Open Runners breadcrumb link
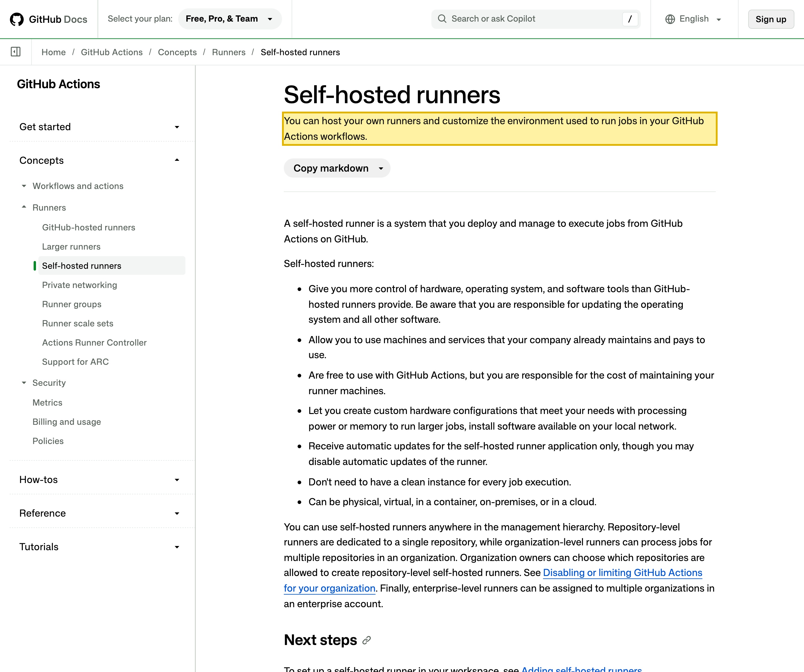Viewport: 804px width, 672px height. (x=229, y=52)
